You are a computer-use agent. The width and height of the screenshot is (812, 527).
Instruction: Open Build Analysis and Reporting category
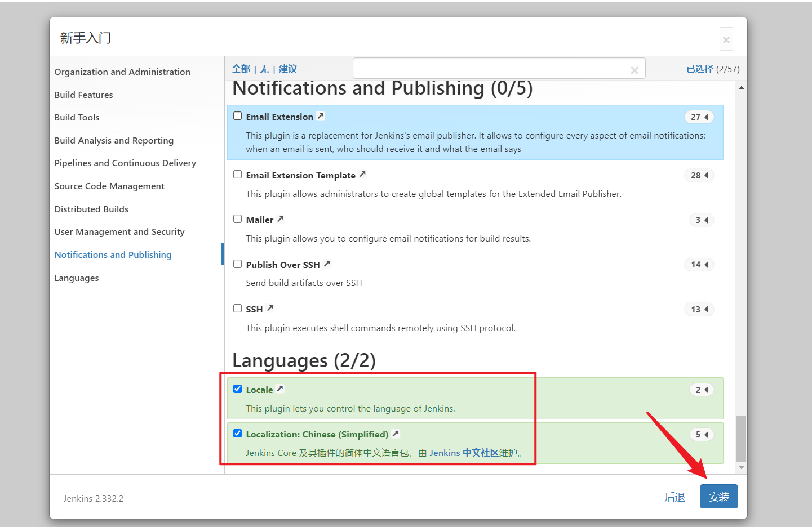(x=114, y=140)
